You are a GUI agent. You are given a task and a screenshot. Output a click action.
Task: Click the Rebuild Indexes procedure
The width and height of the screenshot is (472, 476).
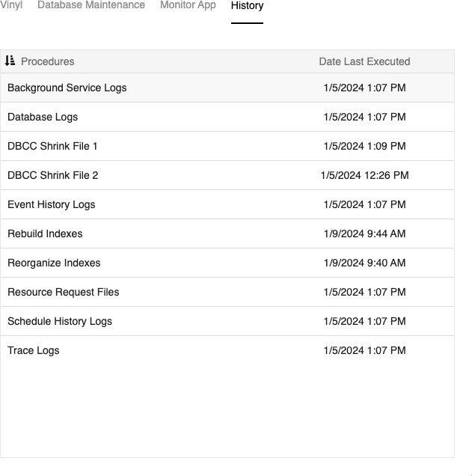[45, 234]
